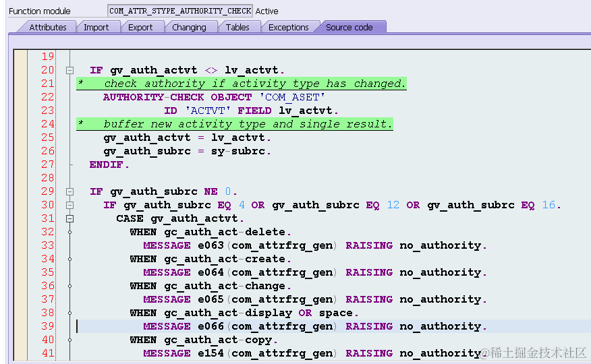Image resolution: width=591 pixels, height=364 pixels.
Task: Click 'gc_auth_act-display' on line 38
Action: pos(228,313)
